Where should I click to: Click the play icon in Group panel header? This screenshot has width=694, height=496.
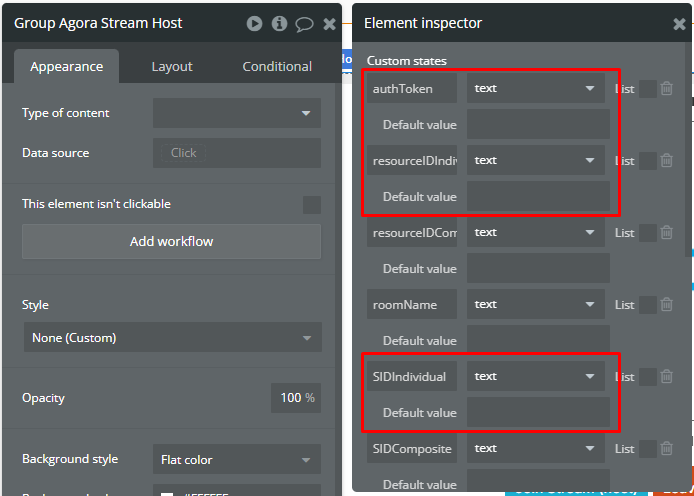click(x=255, y=23)
